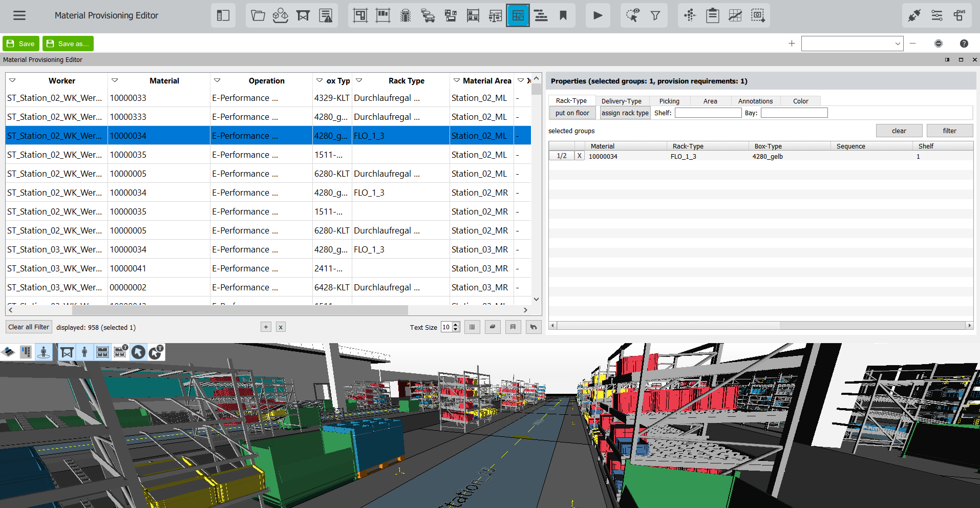The image size is (980, 508).
Task: Click the undo arrow icon below table
Action: [x=534, y=327]
